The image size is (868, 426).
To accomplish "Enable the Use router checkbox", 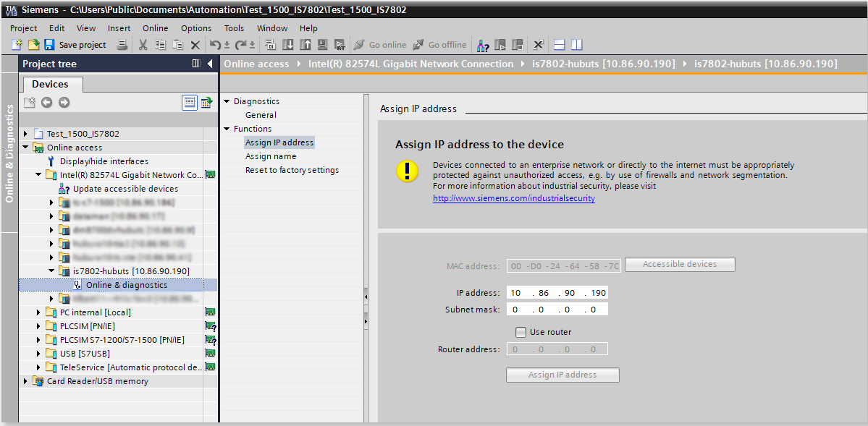I will click(520, 332).
